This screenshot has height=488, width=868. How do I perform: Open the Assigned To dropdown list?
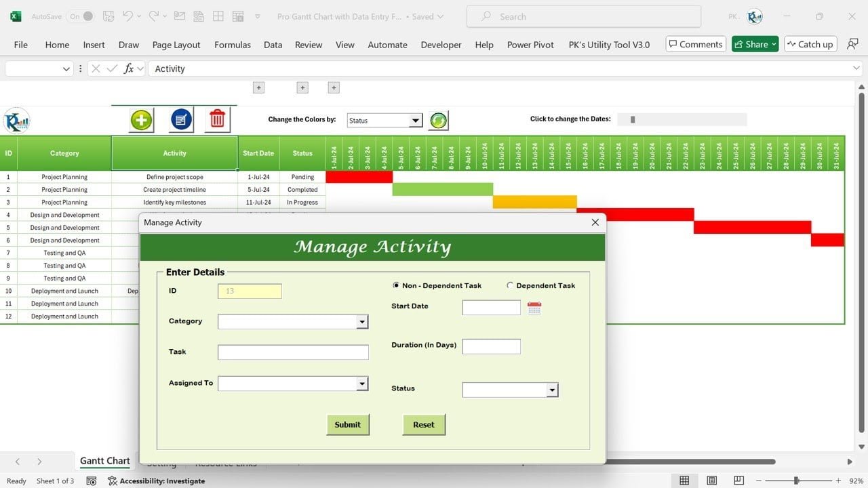(x=362, y=384)
